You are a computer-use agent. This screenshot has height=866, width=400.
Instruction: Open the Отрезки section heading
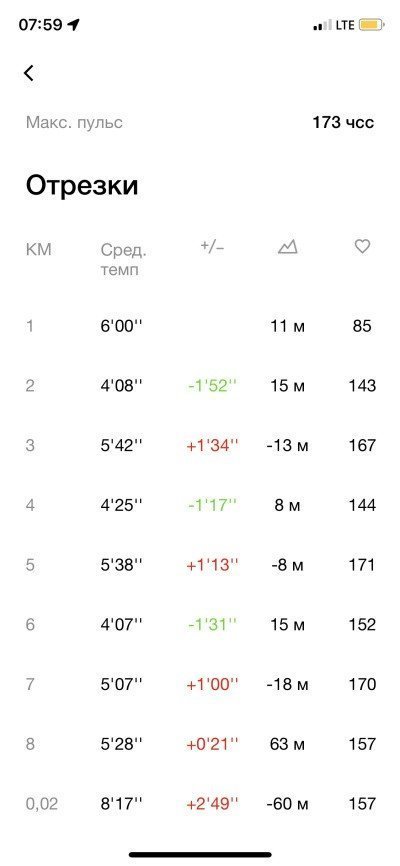pyautogui.click(x=82, y=186)
